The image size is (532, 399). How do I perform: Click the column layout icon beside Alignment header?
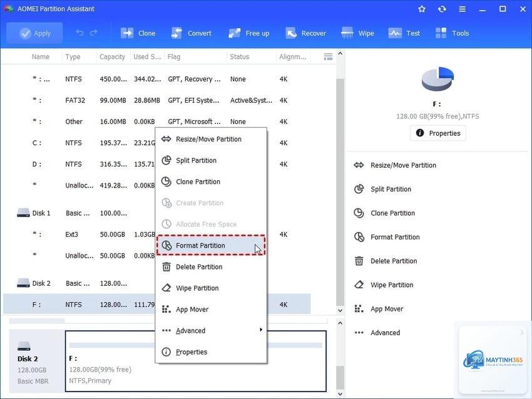click(328, 57)
